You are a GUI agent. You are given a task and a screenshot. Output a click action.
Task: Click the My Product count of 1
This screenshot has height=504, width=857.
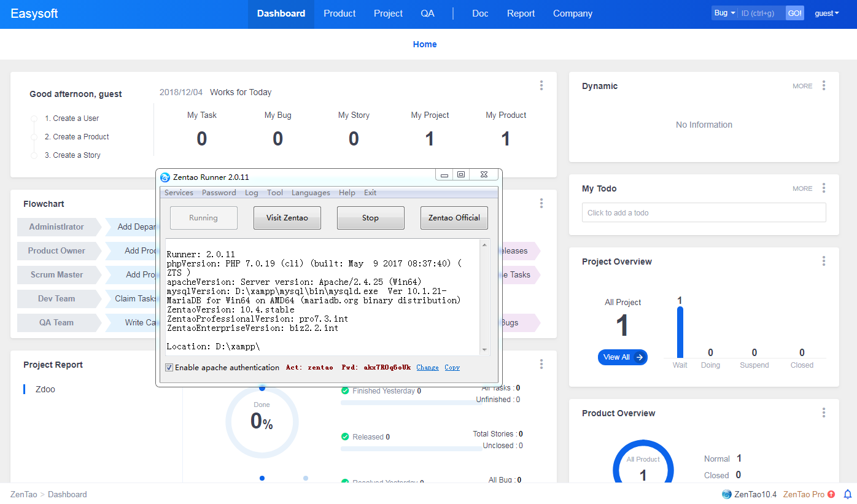(x=506, y=139)
